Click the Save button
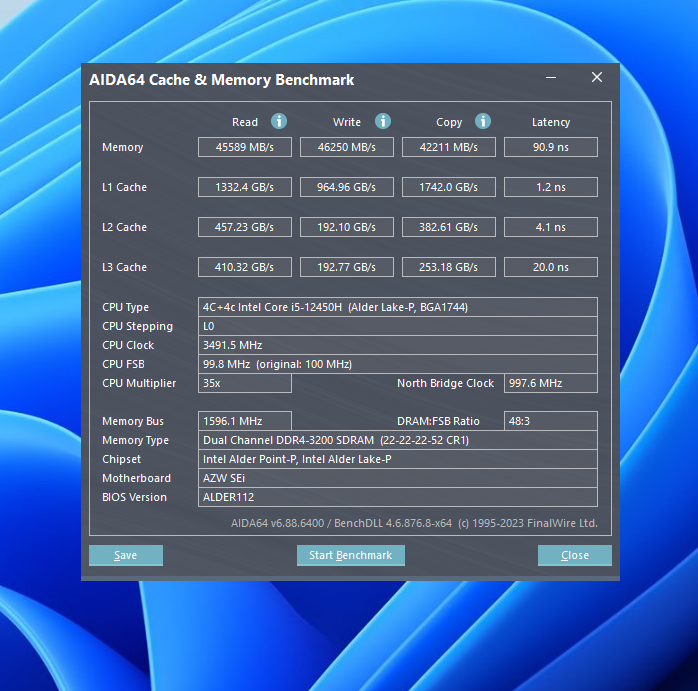698x691 pixels. [x=126, y=555]
